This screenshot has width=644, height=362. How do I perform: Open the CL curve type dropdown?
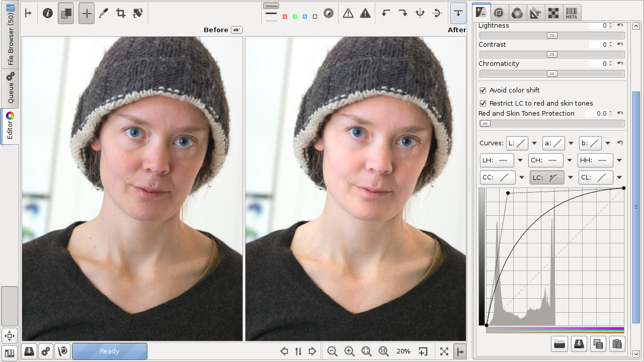coord(619,177)
